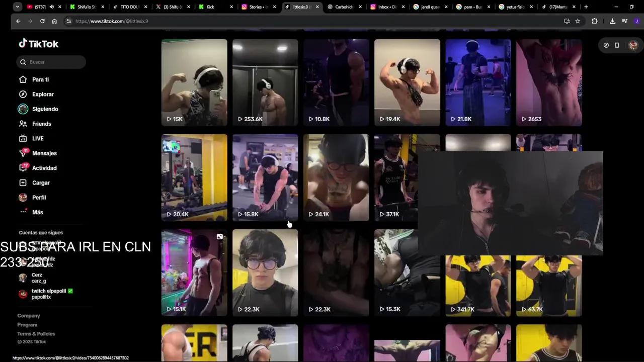Open the TikTok logo home link
The image size is (644, 362).
pos(39,44)
